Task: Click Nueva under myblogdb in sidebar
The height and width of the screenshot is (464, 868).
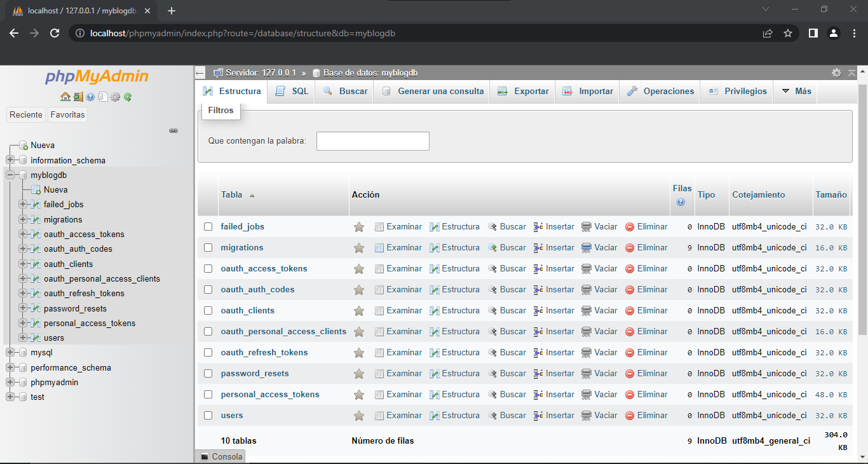Action: [56, 190]
